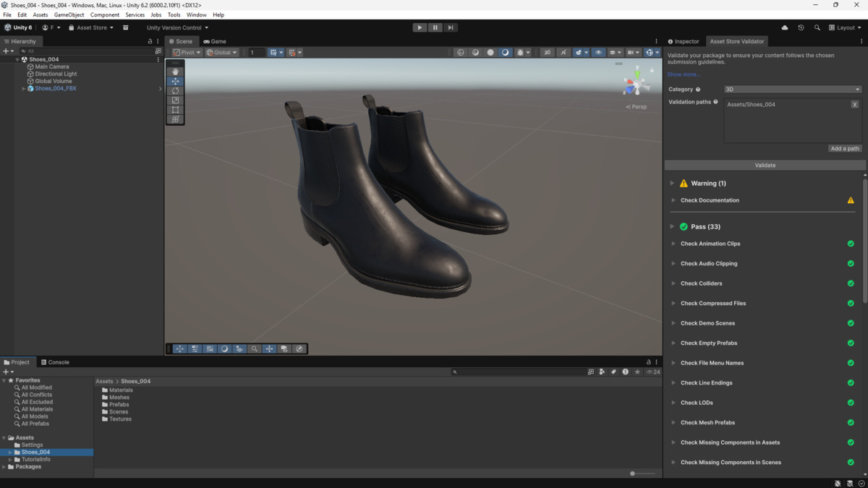Switch to the Game tab
868x488 pixels.
coord(216,41)
